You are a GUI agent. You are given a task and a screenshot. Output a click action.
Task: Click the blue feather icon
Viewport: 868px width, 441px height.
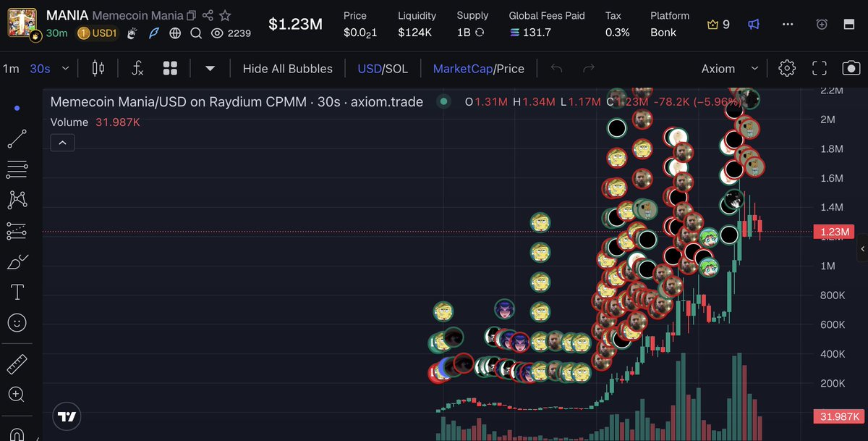click(x=153, y=33)
